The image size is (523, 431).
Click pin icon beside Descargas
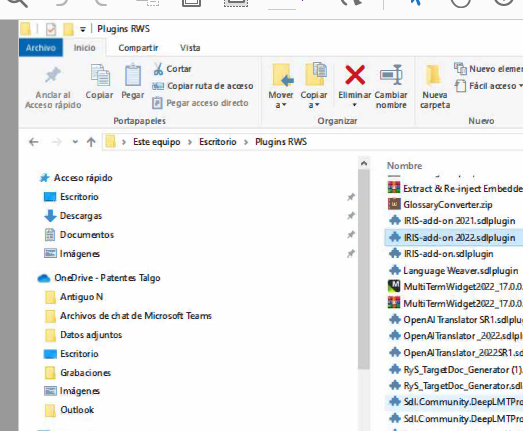coord(351,216)
